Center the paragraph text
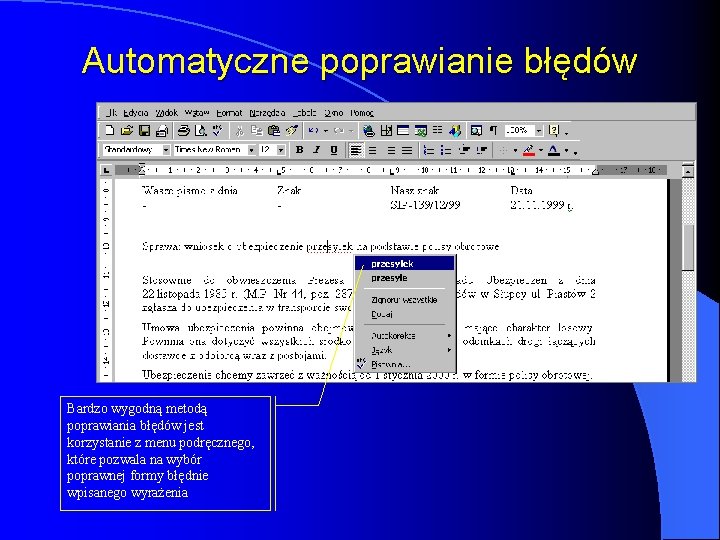Image resolution: width=720 pixels, height=540 pixels. 372,150
